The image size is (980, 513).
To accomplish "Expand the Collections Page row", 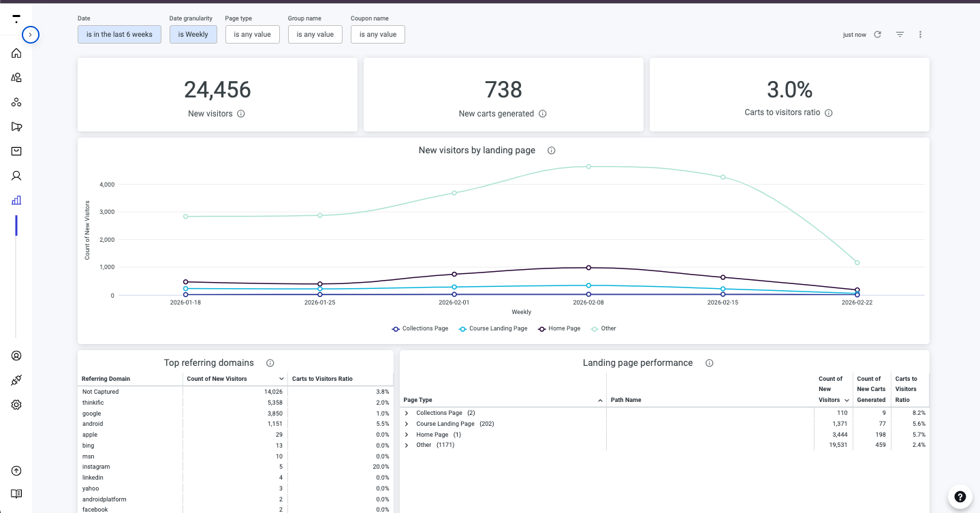I will coord(407,413).
